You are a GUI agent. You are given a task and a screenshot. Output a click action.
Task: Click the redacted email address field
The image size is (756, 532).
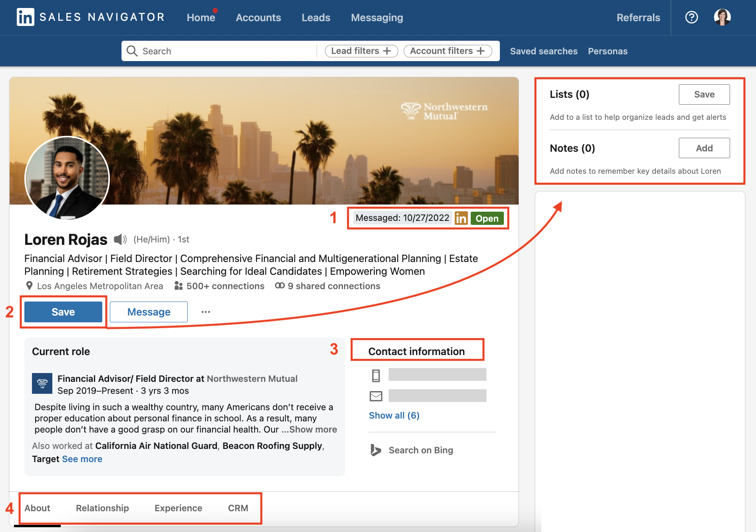click(437, 395)
